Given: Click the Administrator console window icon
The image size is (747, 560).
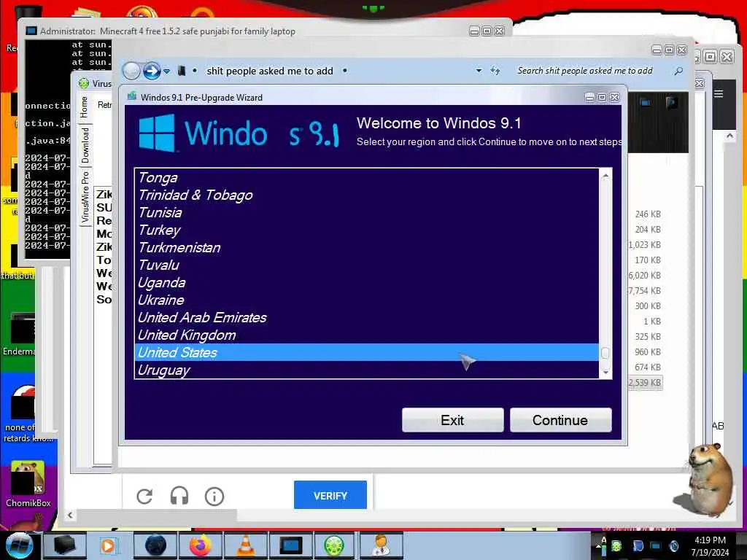Looking at the screenshot, I should (31, 31).
